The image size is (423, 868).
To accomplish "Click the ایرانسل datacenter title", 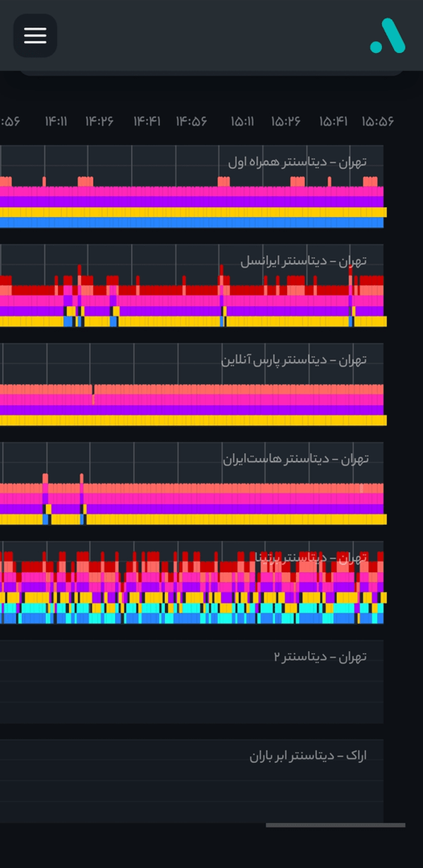I will tap(303, 261).
